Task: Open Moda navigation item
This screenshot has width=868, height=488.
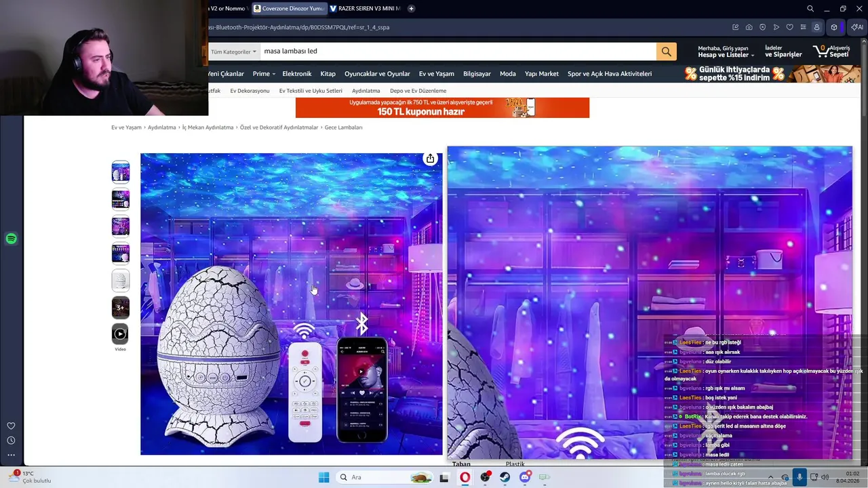Action: click(508, 74)
